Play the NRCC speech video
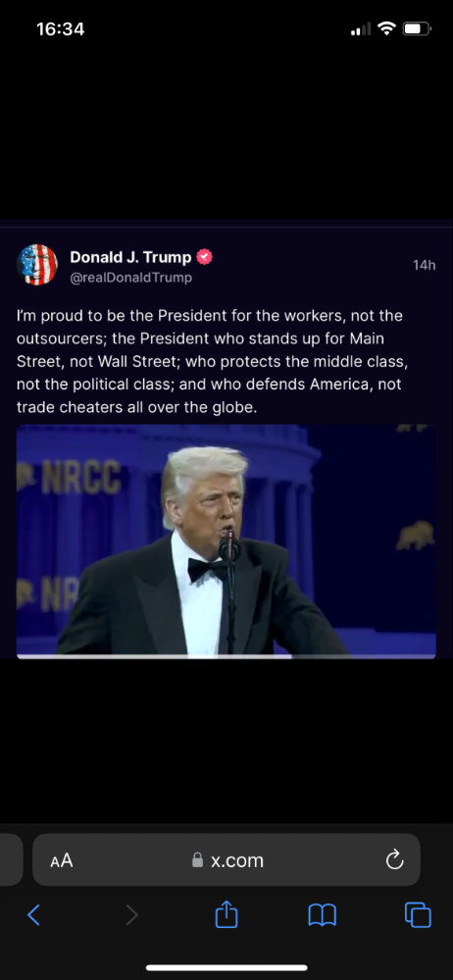The height and width of the screenshot is (980, 453). pyautogui.click(x=226, y=540)
